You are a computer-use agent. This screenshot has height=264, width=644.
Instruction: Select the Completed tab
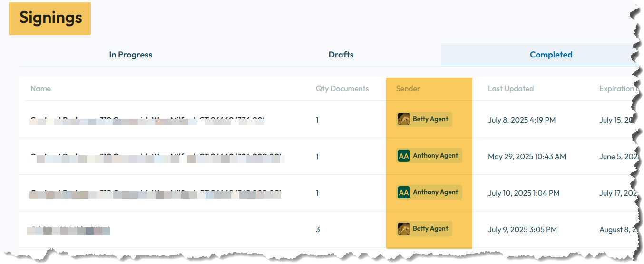tap(551, 55)
